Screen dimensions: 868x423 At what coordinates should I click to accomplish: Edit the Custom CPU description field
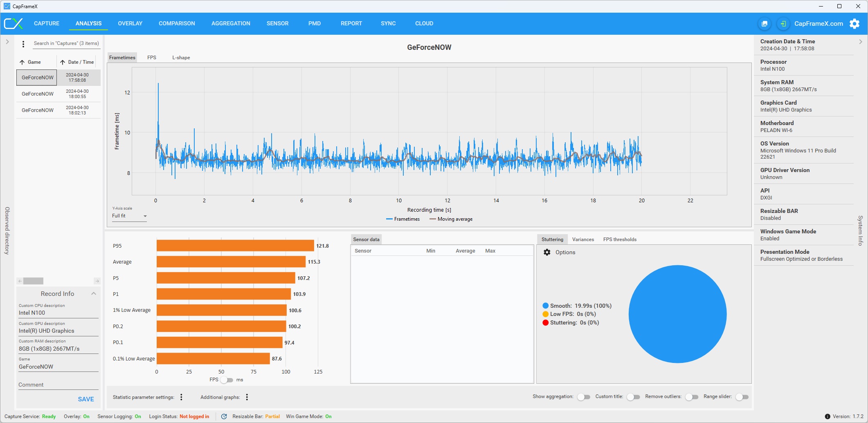[58, 313]
